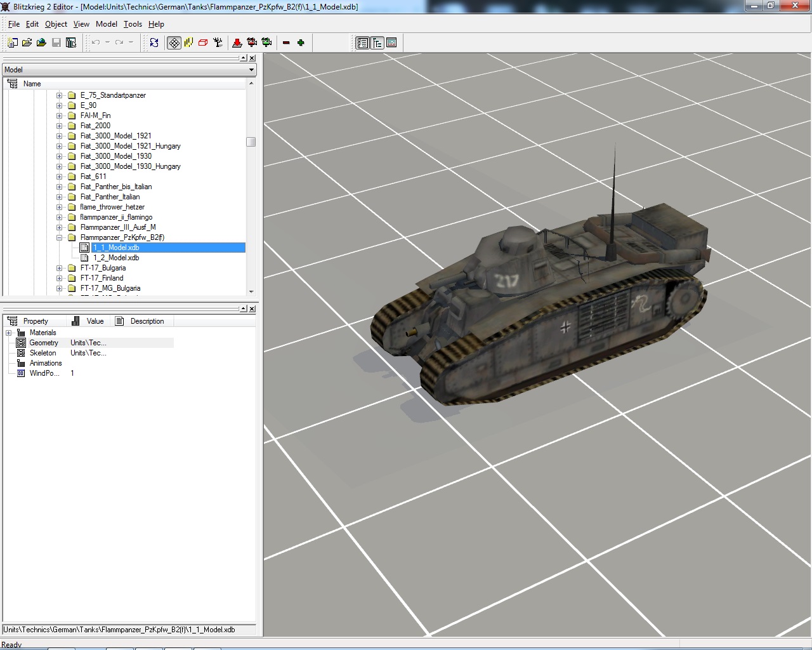Toggle the third list panel view button

click(391, 43)
